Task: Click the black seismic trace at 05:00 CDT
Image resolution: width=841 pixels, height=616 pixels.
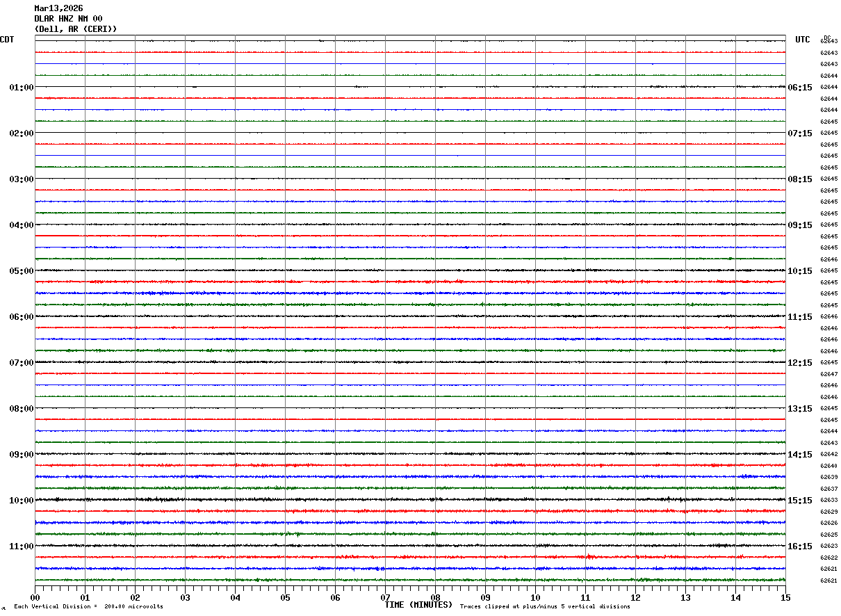Action: (410, 270)
